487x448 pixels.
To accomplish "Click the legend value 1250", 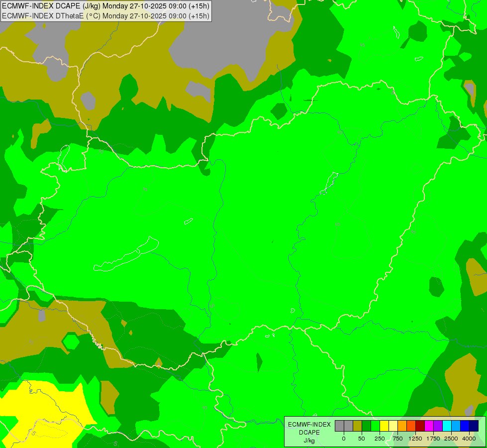I will [x=415, y=439].
